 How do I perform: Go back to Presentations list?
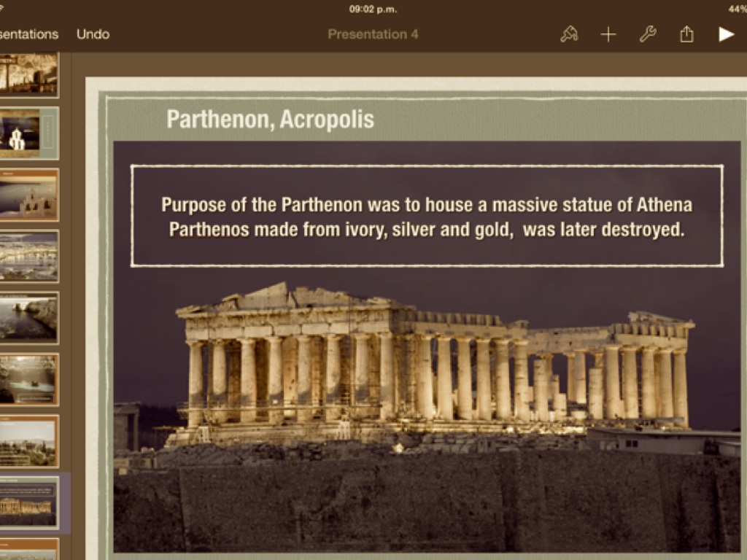pyautogui.click(x=28, y=34)
